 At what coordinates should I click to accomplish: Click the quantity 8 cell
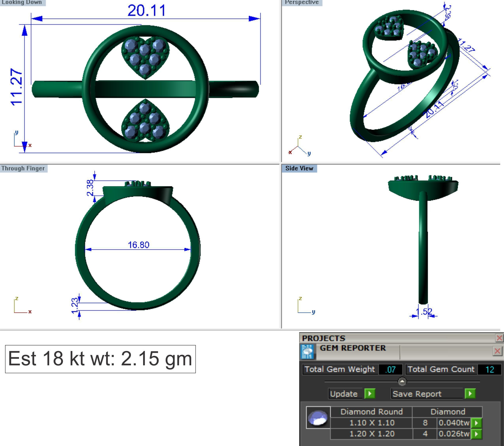point(425,423)
